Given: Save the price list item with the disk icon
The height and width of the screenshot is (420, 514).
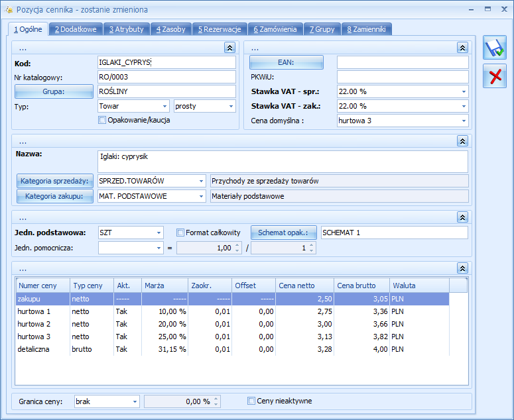Looking at the screenshot, I should [x=494, y=48].
